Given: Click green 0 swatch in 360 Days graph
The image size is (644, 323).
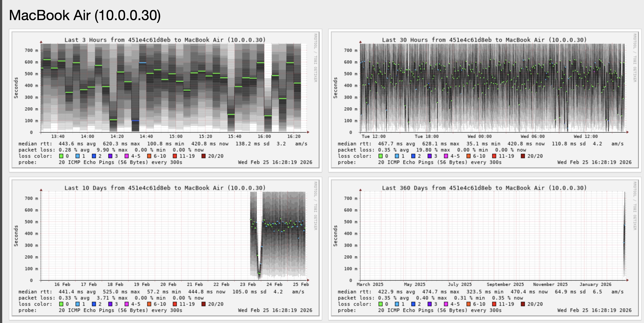Looking at the screenshot, I should point(380,304).
